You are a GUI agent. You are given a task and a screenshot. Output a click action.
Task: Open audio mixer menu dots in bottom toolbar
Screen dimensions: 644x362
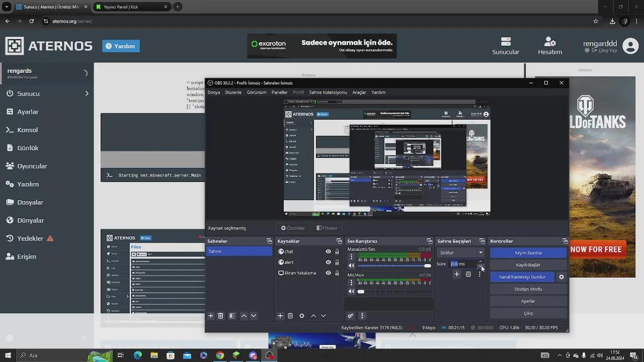(362, 316)
